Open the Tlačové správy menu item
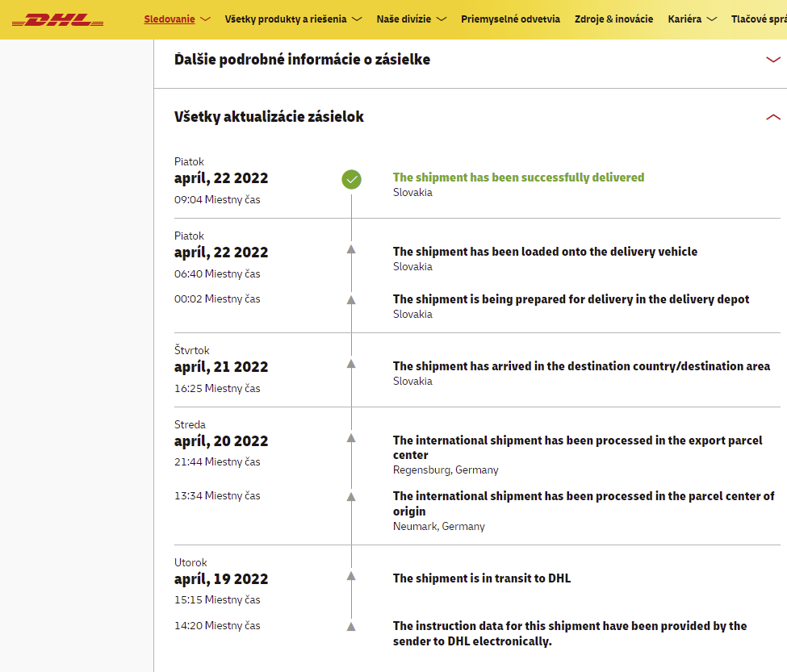 758,19
